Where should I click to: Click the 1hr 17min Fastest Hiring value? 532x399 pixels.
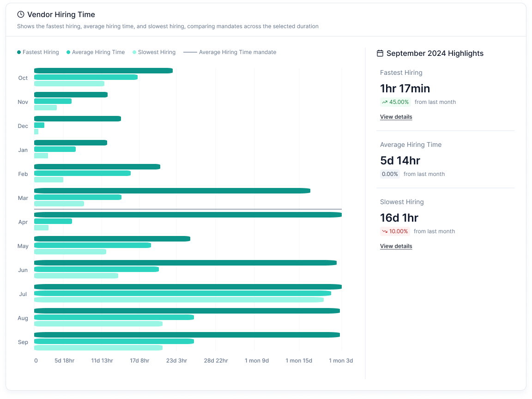pyautogui.click(x=405, y=88)
